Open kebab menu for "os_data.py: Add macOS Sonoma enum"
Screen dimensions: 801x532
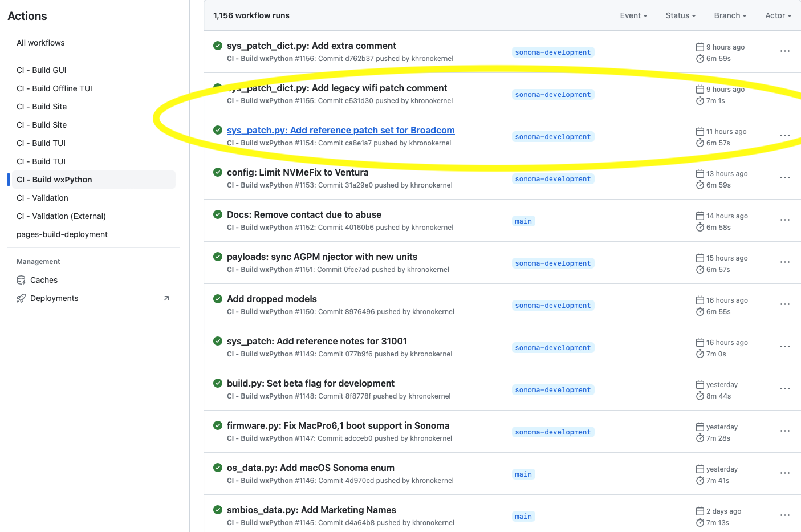coord(785,473)
